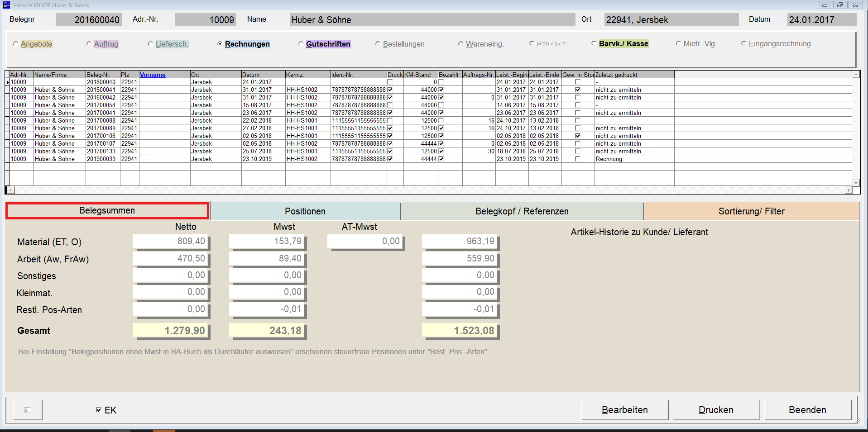Click the Drucken button
This screenshot has width=868, height=432.
[x=716, y=410]
